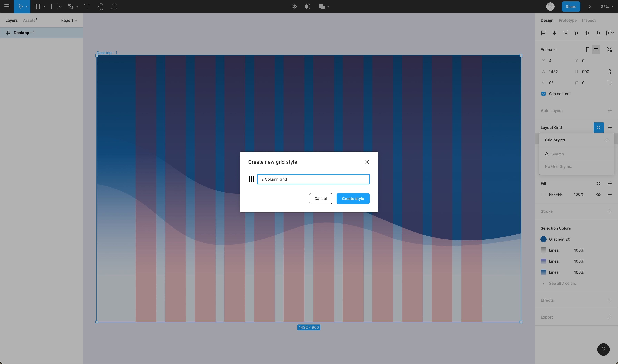Select the Comment tool
Viewport: 618px width, 364px height.
(114, 7)
